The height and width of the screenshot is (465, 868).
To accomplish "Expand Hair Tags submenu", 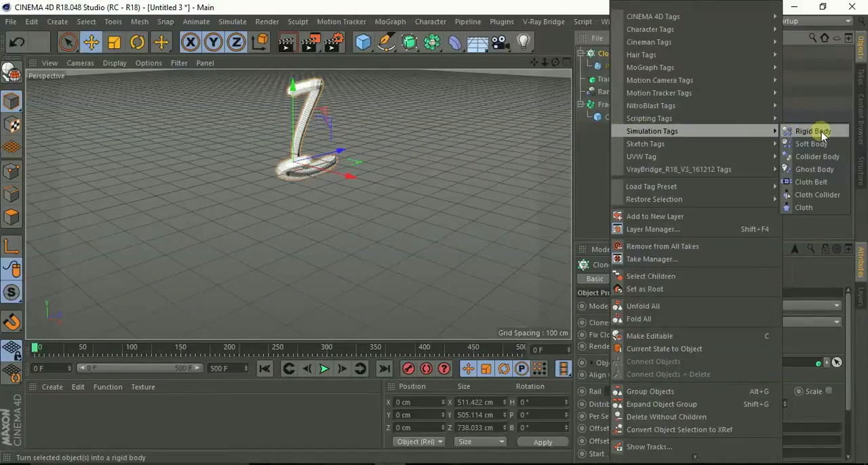I will click(x=697, y=54).
